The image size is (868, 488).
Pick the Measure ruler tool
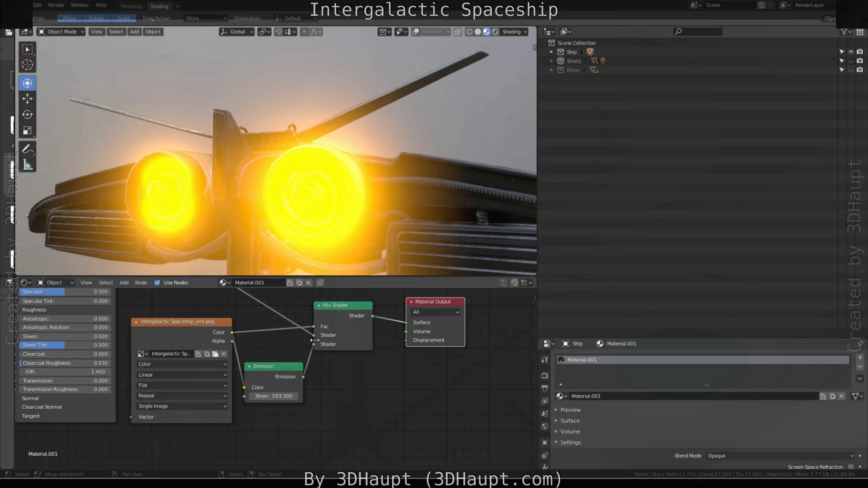click(27, 165)
